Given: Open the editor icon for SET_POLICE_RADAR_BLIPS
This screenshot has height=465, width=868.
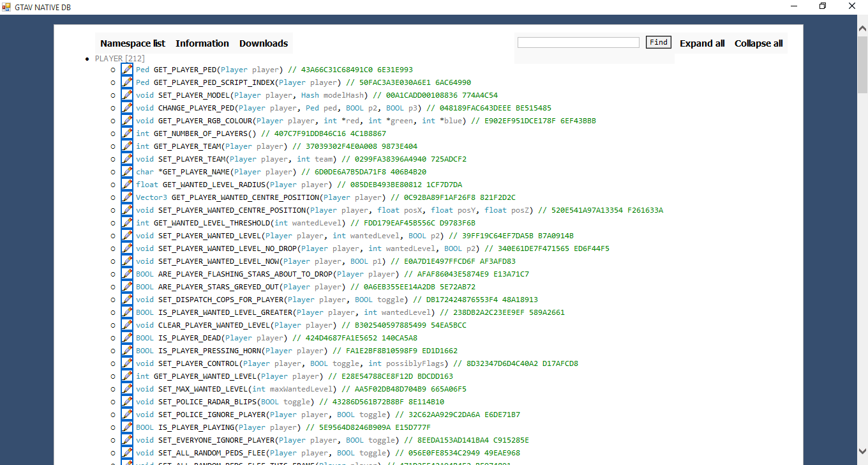Looking at the screenshot, I should pyautogui.click(x=126, y=402).
